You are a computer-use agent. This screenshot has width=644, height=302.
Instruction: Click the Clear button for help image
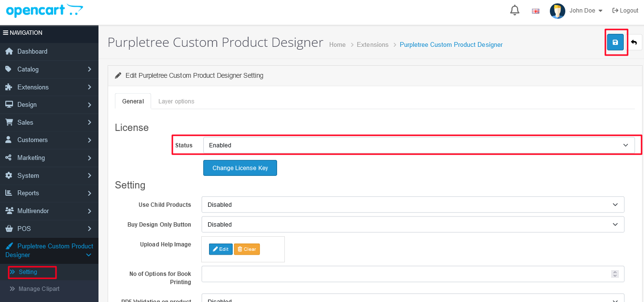click(247, 249)
